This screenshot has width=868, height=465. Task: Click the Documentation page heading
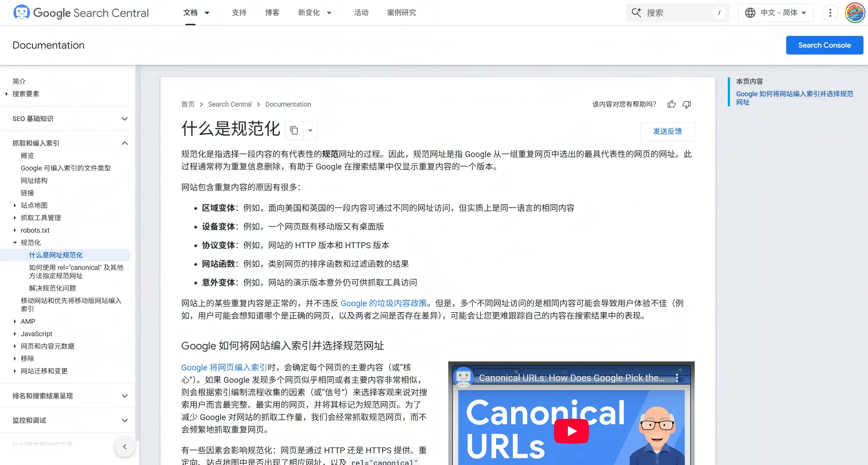coord(49,45)
